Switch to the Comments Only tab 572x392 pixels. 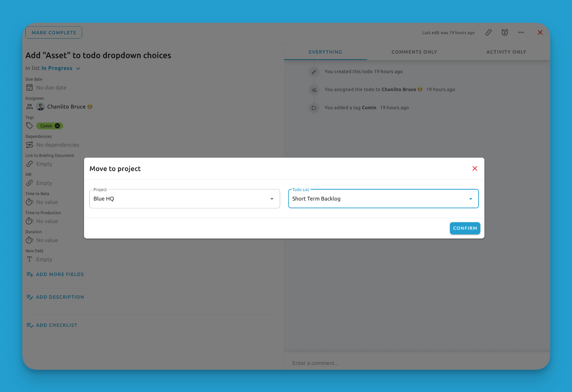coord(414,52)
